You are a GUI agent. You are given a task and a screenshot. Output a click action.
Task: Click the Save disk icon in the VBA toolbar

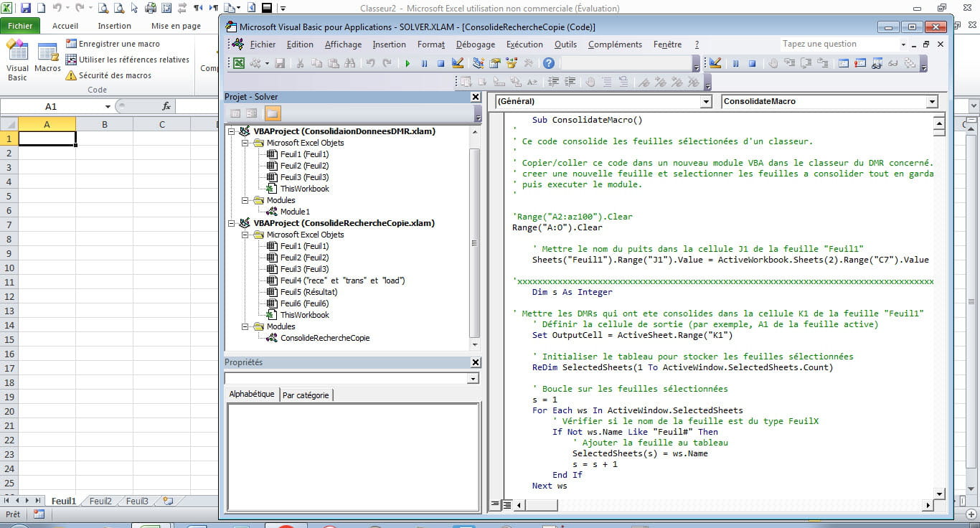tap(280, 63)
